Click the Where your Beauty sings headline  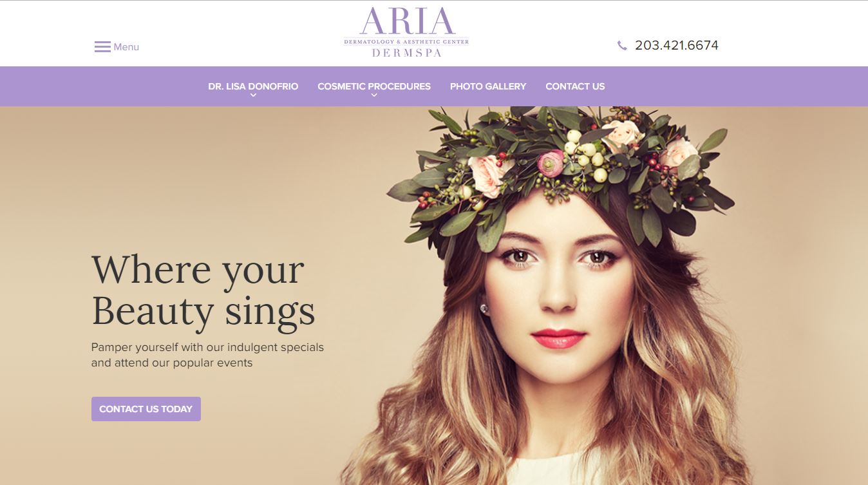click(203, 290)
